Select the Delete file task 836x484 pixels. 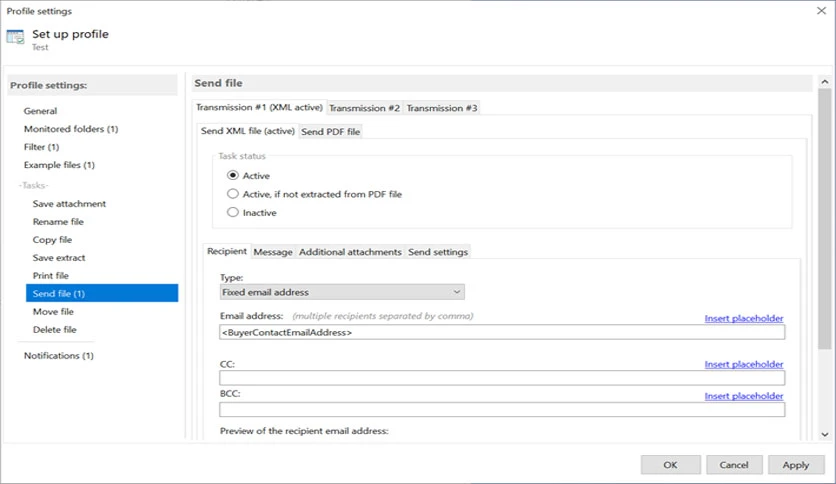pyautogui.click(x=54, y=330)
